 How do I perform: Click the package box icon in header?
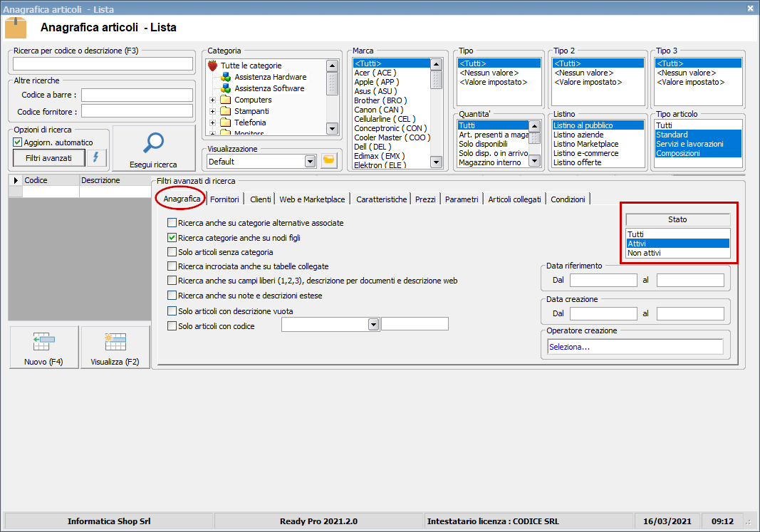(16, 28)
